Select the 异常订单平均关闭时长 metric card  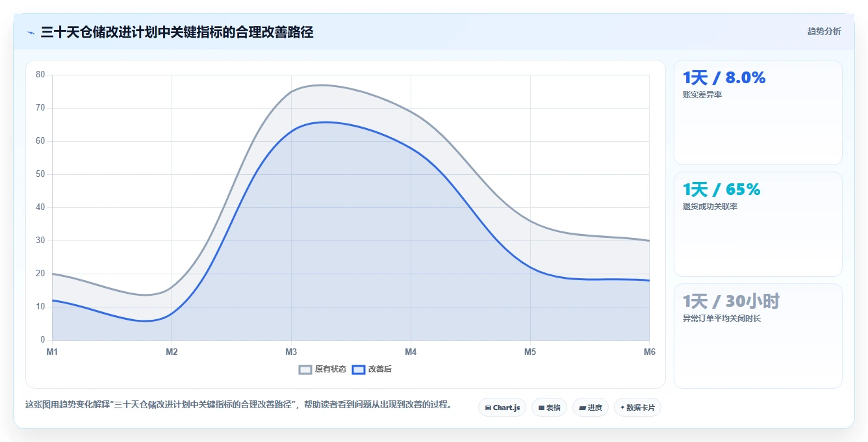pos(758,336)
